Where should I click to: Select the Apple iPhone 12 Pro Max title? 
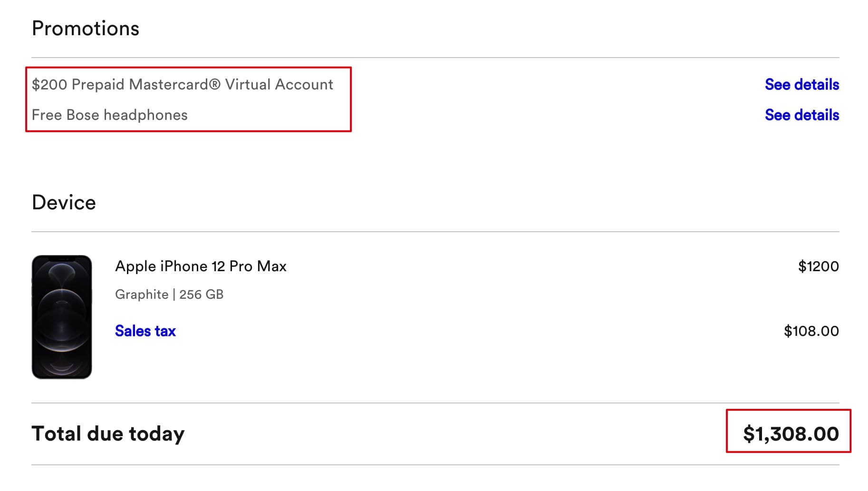(x=201, y=266)
